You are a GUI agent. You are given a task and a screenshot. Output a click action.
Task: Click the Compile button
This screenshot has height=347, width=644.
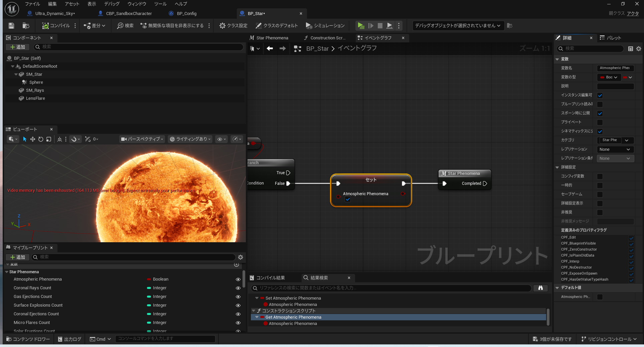pyautogui.click(x=56, y=26)
